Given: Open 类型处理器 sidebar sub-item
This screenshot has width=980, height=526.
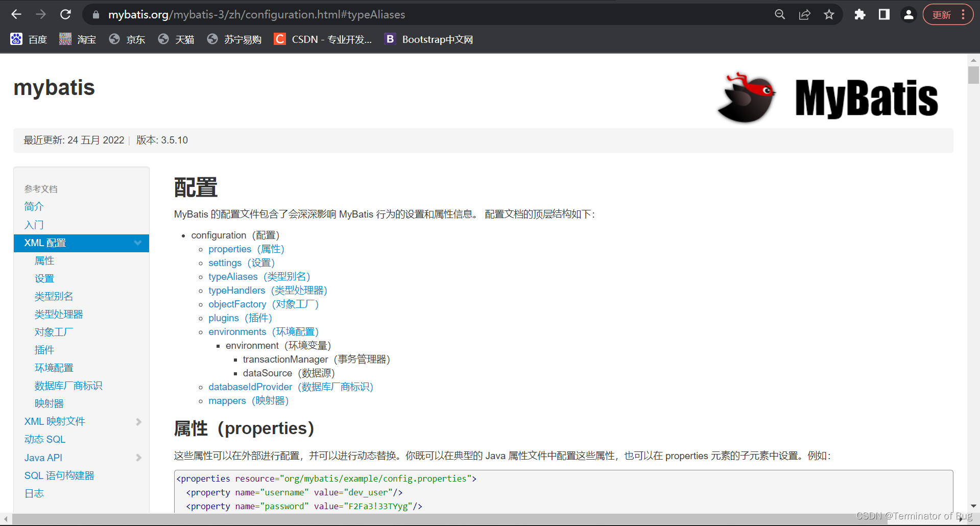Looking at the screenshot, I should pyautogui.click(x=59, y=314).
